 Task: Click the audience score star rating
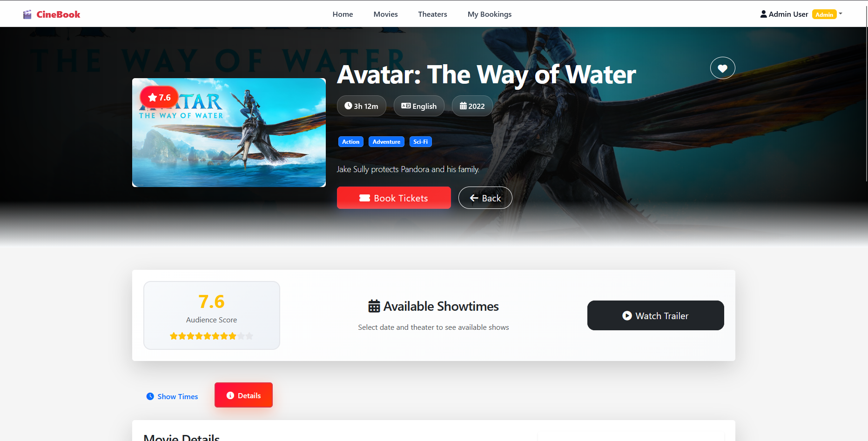[211, 336]
